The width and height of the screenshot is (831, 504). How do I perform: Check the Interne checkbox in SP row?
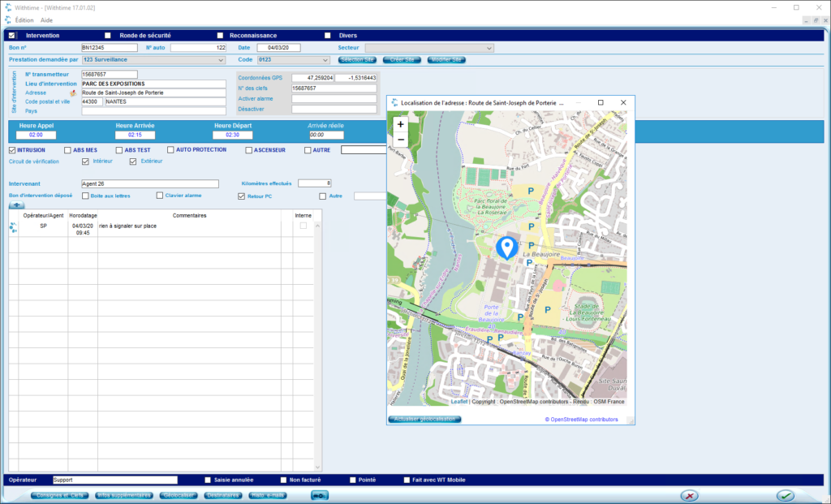point(304,226)
